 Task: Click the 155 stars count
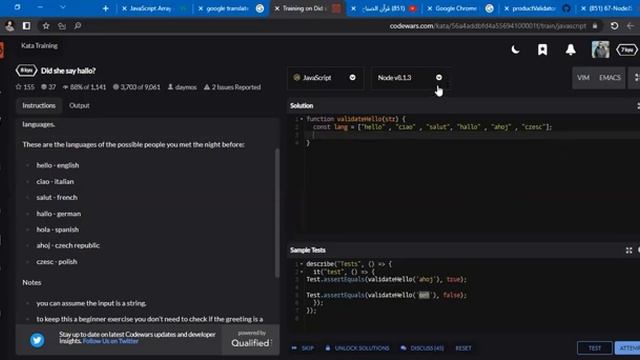point(25,87)
